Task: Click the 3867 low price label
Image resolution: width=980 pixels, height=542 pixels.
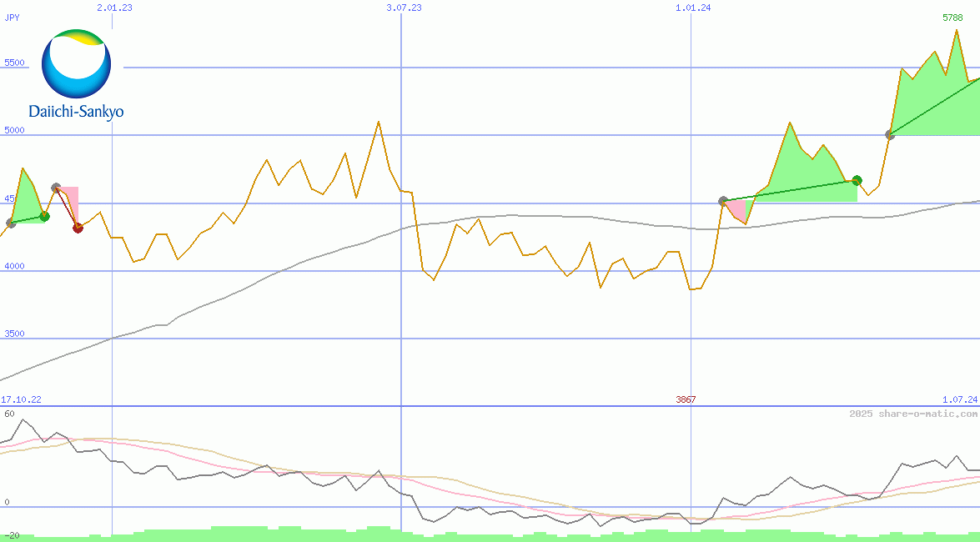Action: [686, 400]
